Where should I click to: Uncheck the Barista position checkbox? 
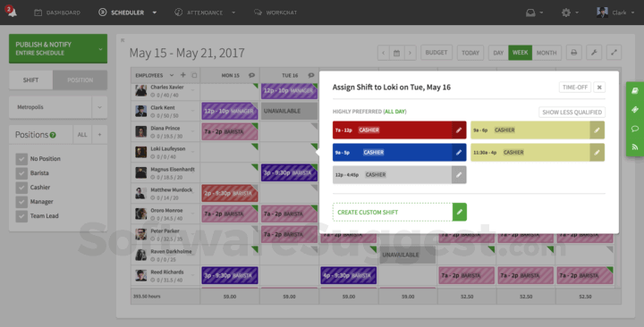(21, 173)
